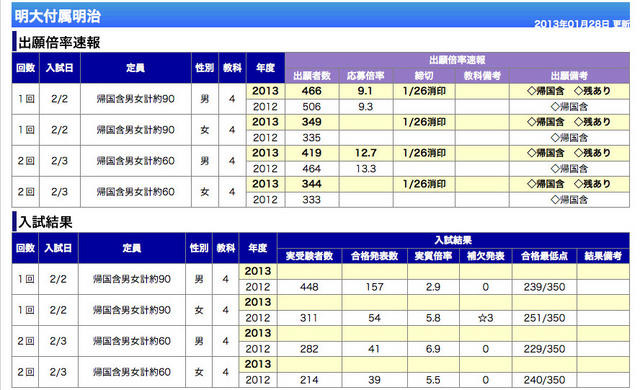Click applicant count 333
This screenshot has height=390, width=640.
tap(311, 200)
